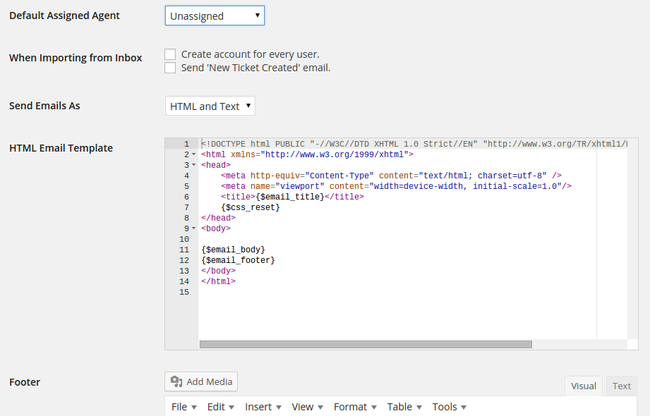Click the Add Media button
This screenshot has width=650, height=416.
pyautogui.click(x=201, y=381)
